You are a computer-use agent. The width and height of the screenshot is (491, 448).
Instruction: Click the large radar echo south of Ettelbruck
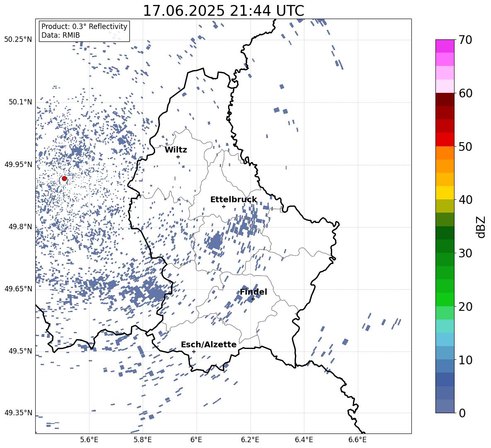tap(216, 242)
